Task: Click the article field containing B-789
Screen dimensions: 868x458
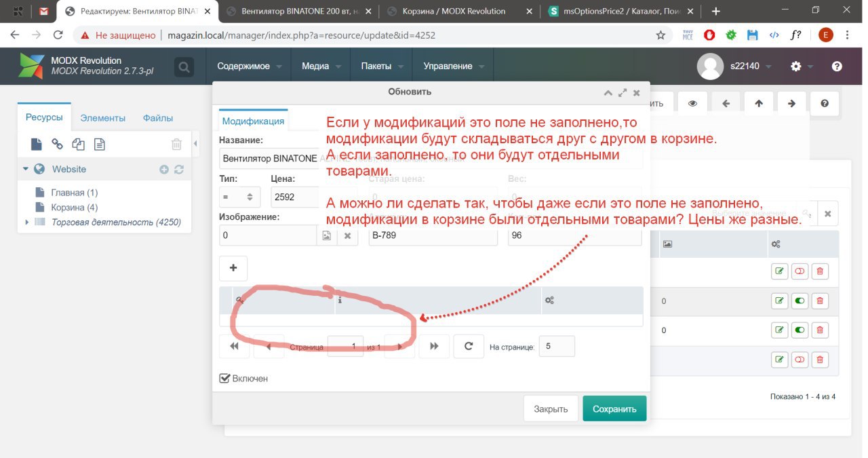Action: 433,235
